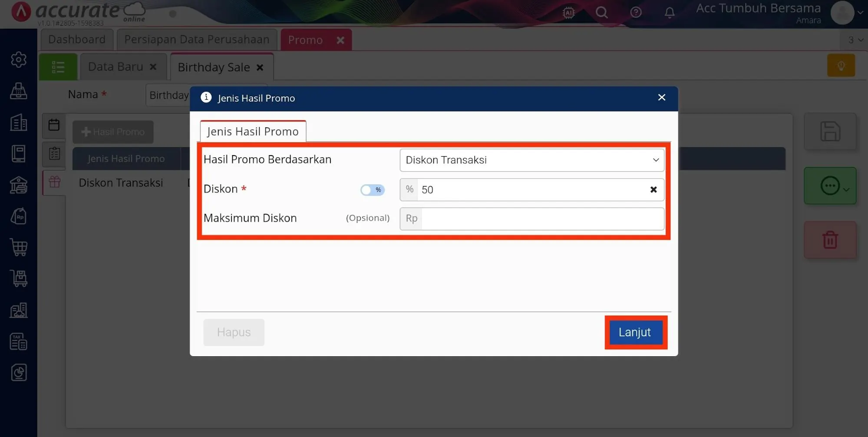Click the Accurate Online logo
Viewport: 868px width, 437px height.
[78, 13]
